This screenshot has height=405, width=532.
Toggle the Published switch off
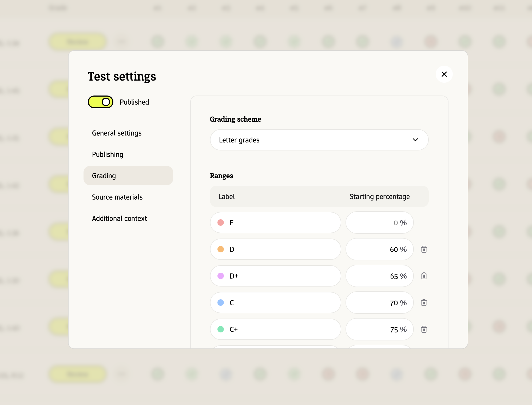[x=101, y=102]
